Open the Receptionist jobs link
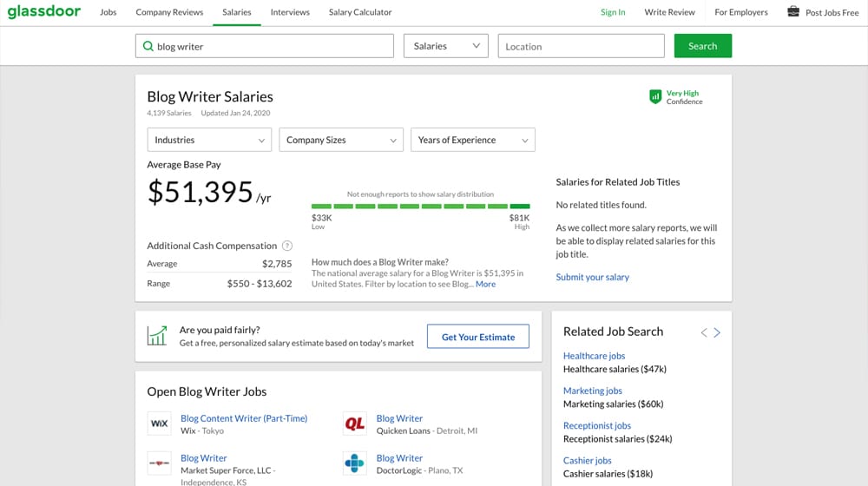The height and width of the screenshot is (486, 868). pos(597,425)
